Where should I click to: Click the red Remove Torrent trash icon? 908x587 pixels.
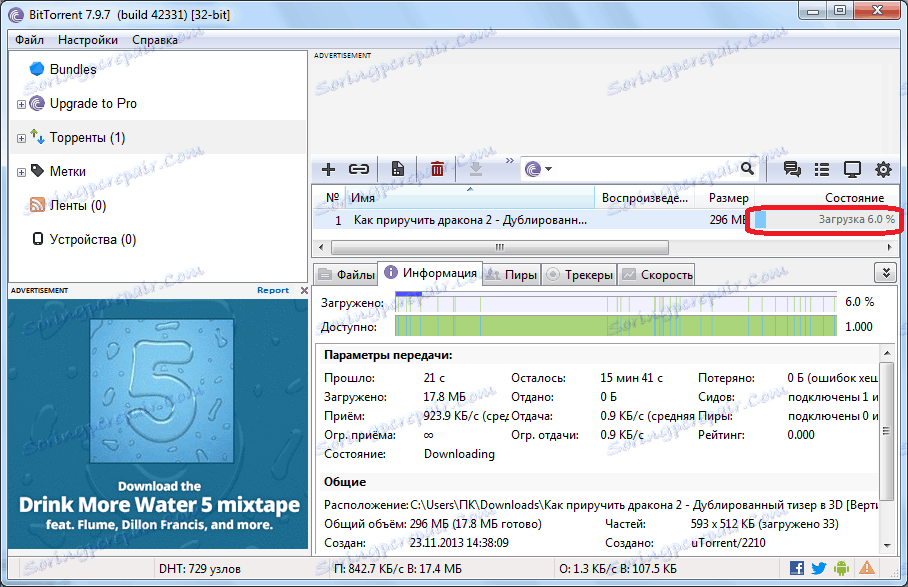point(437,169)
